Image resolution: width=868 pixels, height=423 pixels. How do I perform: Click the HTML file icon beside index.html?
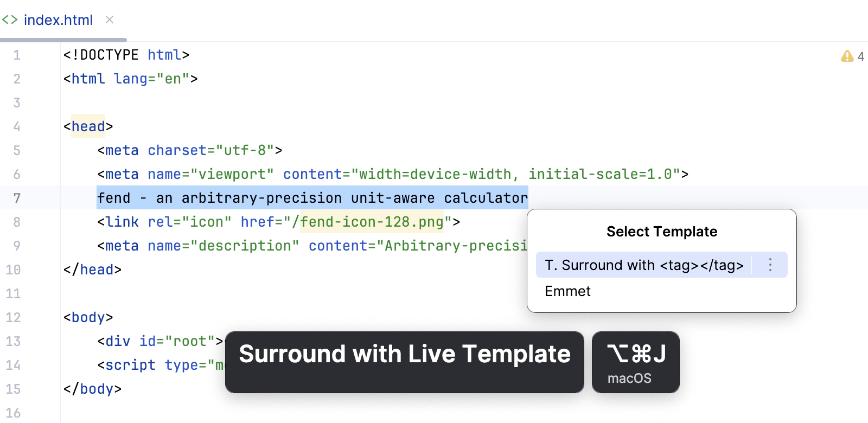9,20
